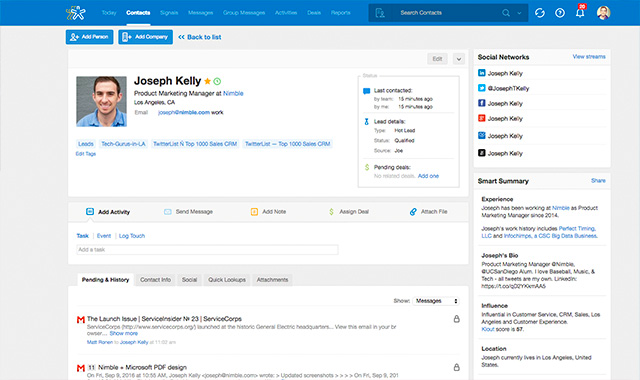Viewport: 640px width, 380px height.
Task: Click the Add a task input field
Action: coord(207,249)
